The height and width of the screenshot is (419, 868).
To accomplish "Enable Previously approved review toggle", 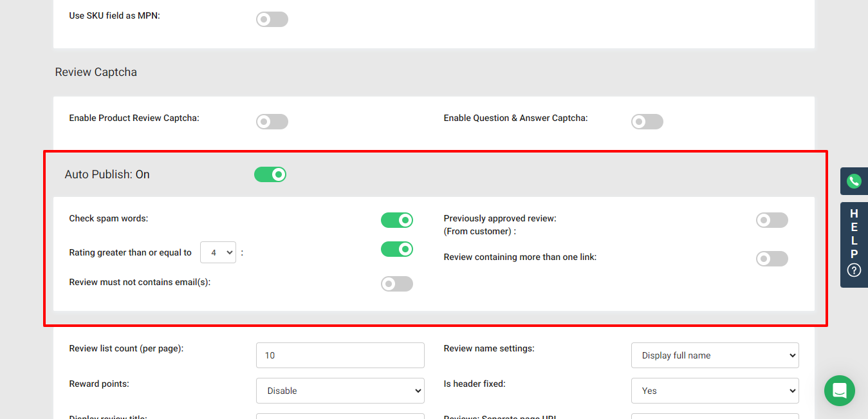I will pos(772,220).
